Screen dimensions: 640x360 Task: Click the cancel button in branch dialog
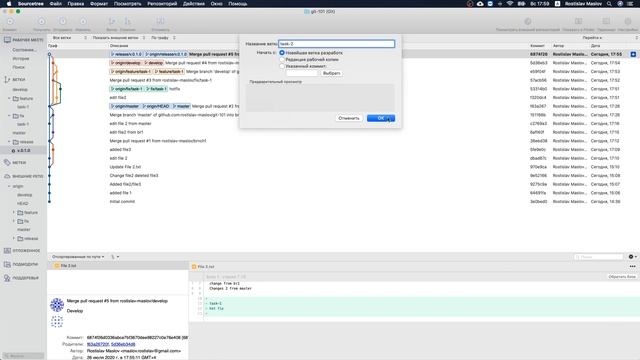[x=349, y=118]
